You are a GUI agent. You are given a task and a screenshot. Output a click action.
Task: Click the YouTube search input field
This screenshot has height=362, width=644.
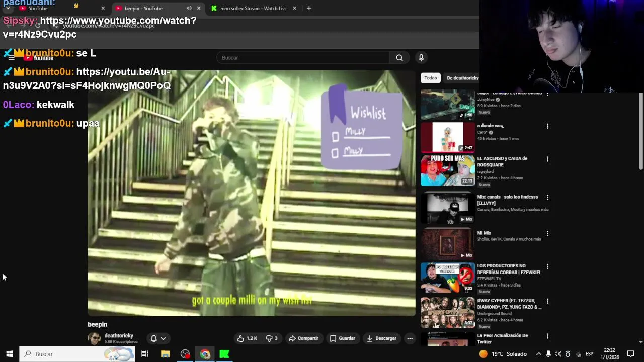point(303,58)
